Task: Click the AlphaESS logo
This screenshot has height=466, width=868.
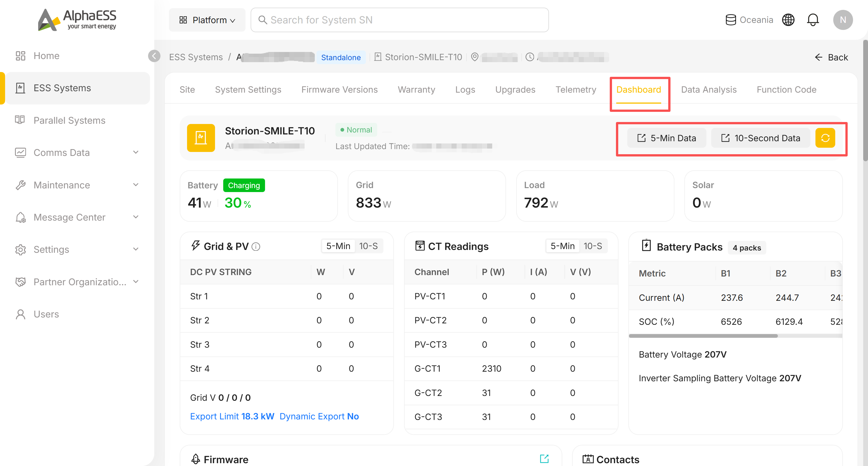Action: pyautogui.click(x=77, y=20)
